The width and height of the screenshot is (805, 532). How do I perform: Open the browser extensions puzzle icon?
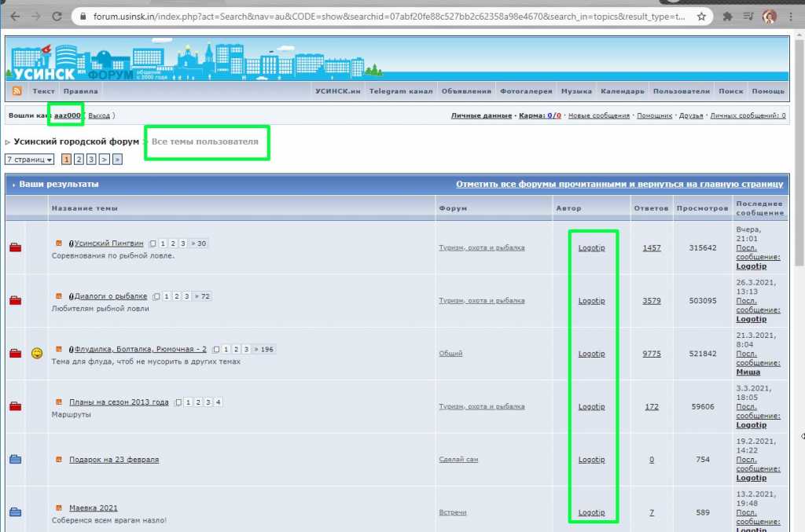[x=727, y=17]
